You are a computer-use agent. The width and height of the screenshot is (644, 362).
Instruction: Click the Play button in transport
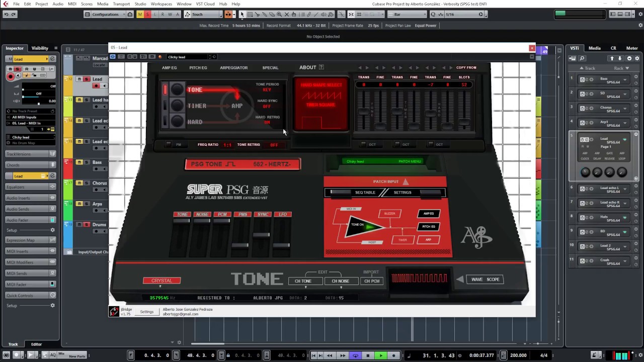(381, 355)
